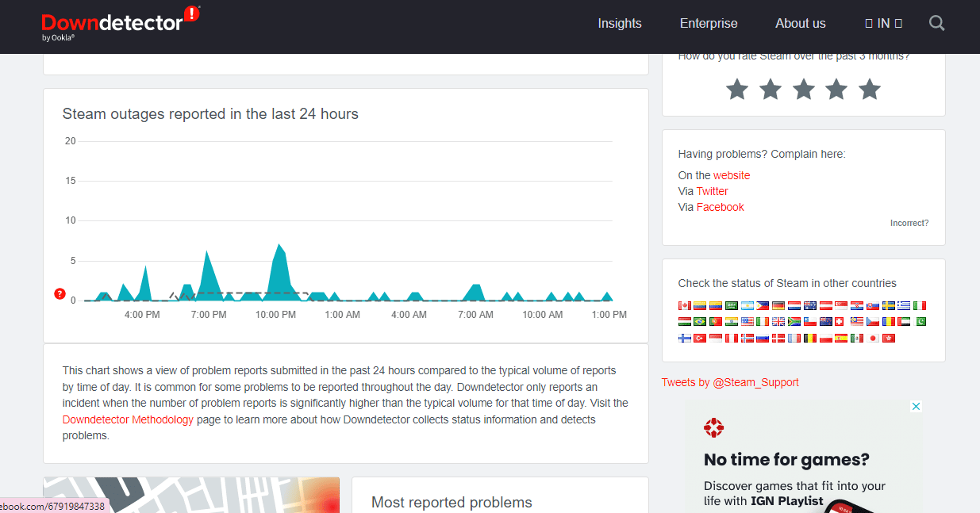
Task: Select the United Arab Emirates flag
Action: pyautogui.click(x=904, y=322)
